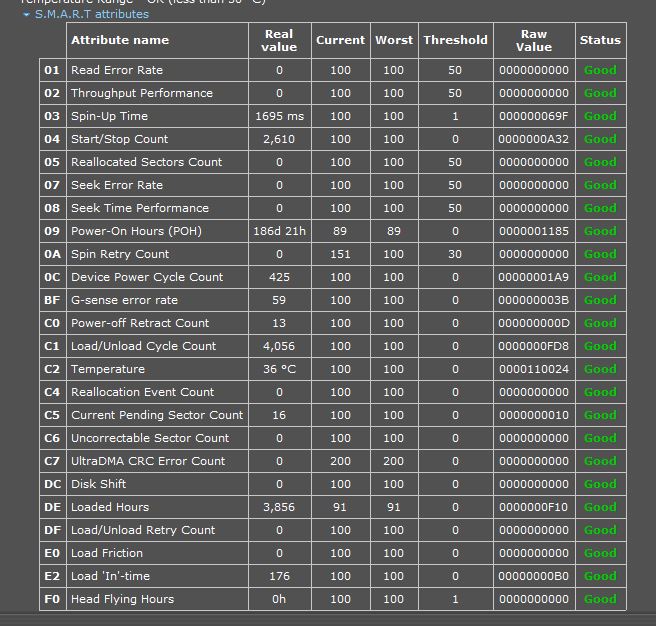Click the Good status for Temperature
The image size is (656, 626).
tap(600, 369)
